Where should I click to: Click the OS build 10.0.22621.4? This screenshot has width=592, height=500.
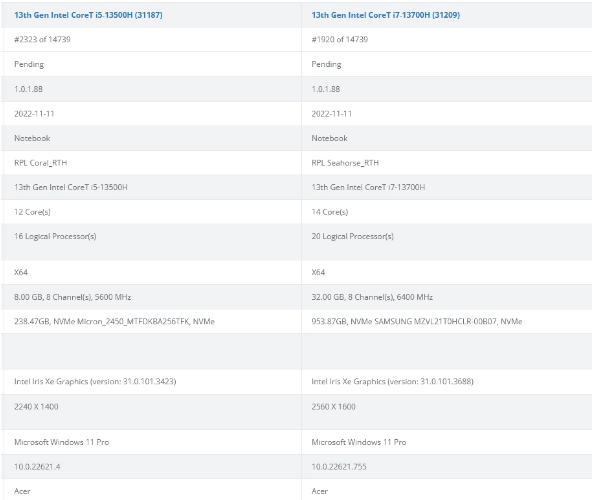(x=37, y=467)
